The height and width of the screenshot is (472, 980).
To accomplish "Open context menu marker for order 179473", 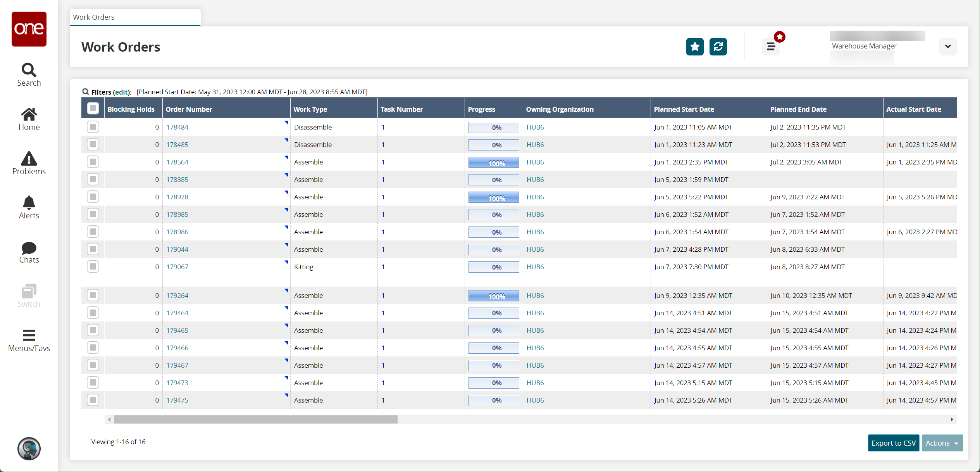I will 287,378.
